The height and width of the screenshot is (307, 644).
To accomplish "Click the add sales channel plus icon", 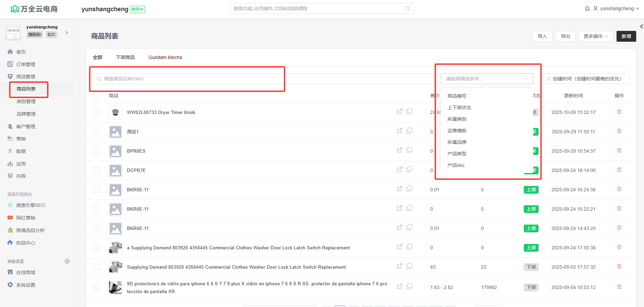I will tap(67, 261).
